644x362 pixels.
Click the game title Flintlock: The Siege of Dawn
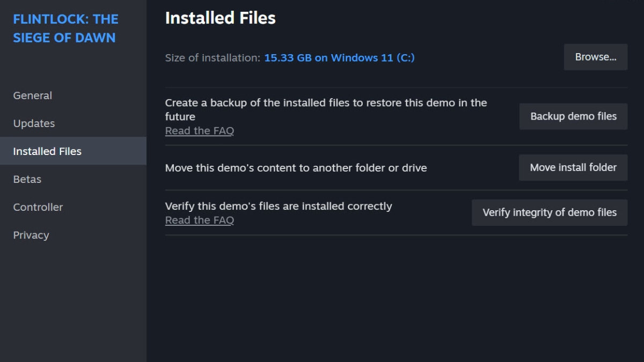coord(65,28)
